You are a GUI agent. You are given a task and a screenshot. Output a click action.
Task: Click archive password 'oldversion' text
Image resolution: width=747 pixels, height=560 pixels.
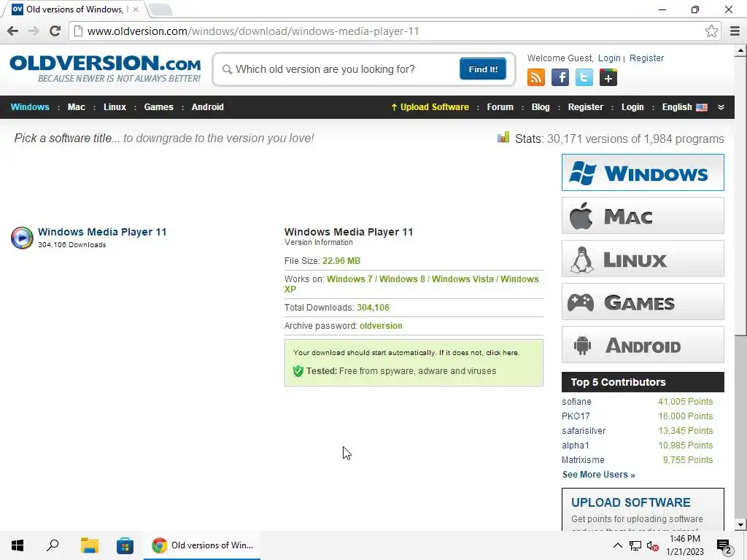381,326
